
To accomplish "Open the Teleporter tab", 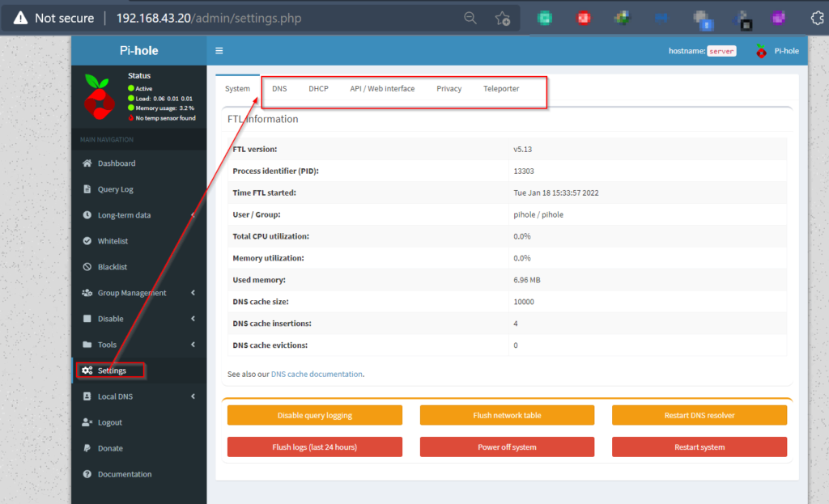I will click(x=501, y=88).
